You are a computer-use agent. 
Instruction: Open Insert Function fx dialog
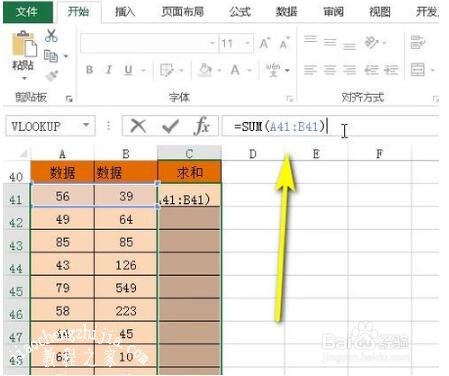(x=202, y=126)
